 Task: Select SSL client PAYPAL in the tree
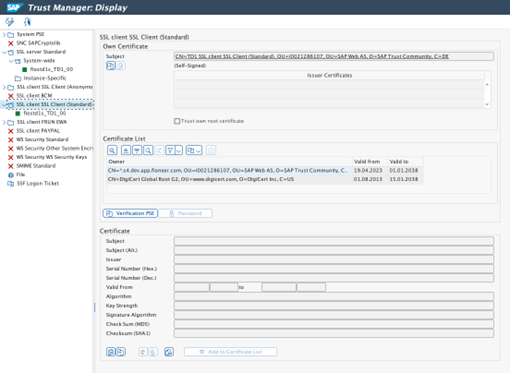point(38,131)
